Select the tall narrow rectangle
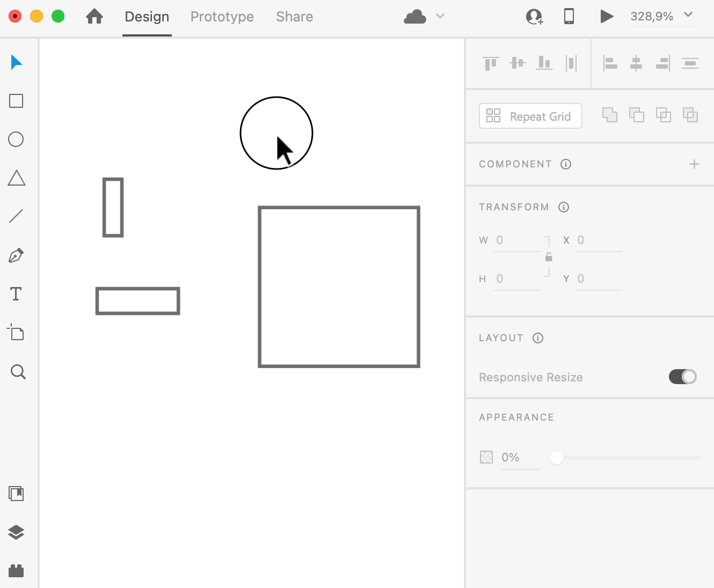The height and width of the screenshot is (588, 714). [x=113, y=207]
